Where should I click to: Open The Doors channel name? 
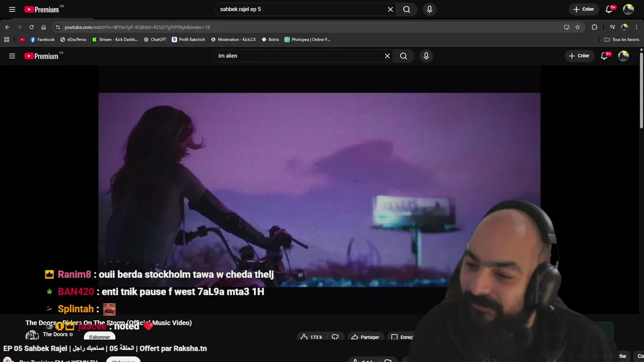click(55, 334)
